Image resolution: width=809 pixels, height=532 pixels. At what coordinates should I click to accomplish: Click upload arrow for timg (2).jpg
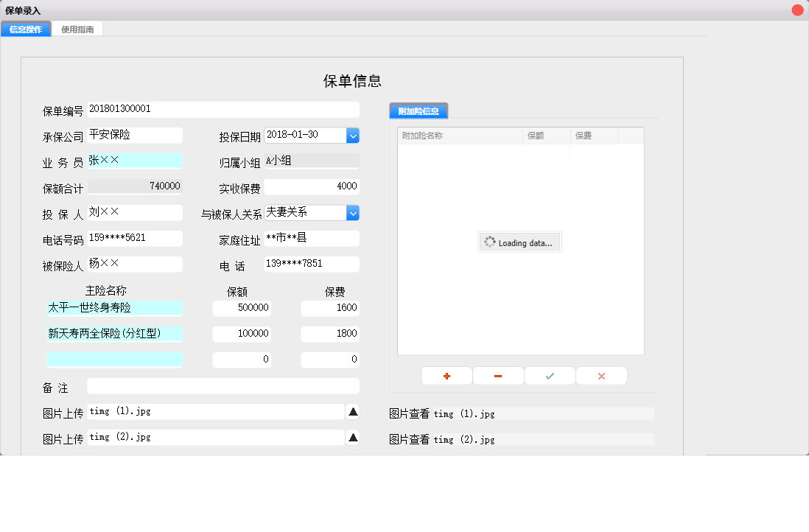(x=353, y=438)
